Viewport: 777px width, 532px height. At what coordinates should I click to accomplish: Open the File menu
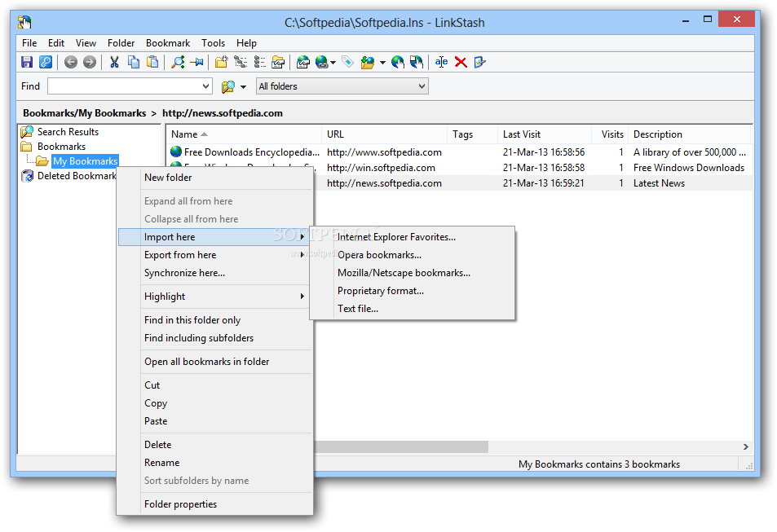[29, 43]
